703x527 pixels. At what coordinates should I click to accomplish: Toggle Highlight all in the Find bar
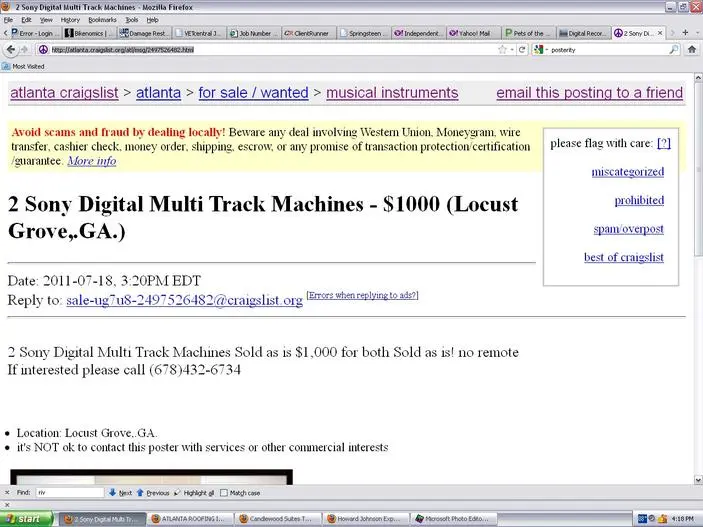pyautogui.click(x=194, y=492)
